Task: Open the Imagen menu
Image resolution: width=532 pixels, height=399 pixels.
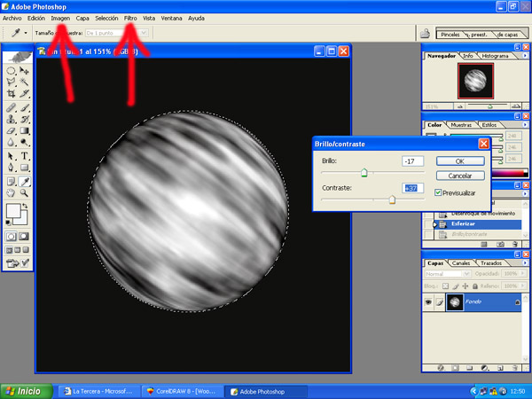Action: click(60, 19)
